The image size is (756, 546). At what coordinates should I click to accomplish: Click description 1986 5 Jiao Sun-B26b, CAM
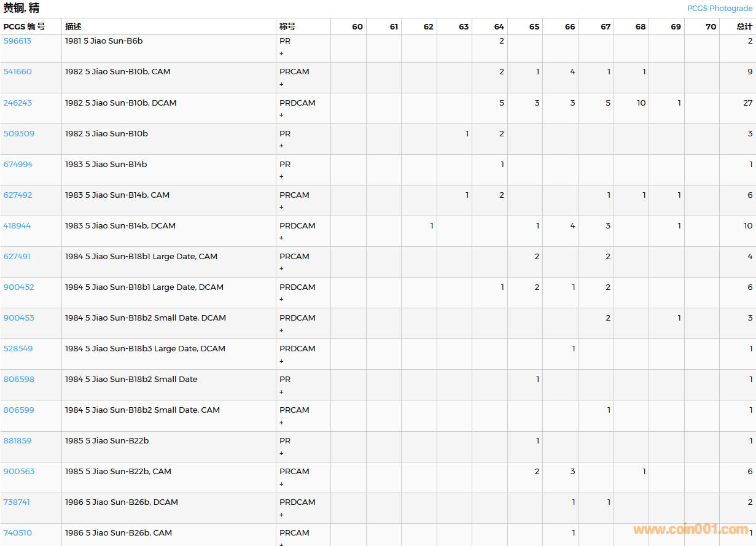tap(119, 532)
